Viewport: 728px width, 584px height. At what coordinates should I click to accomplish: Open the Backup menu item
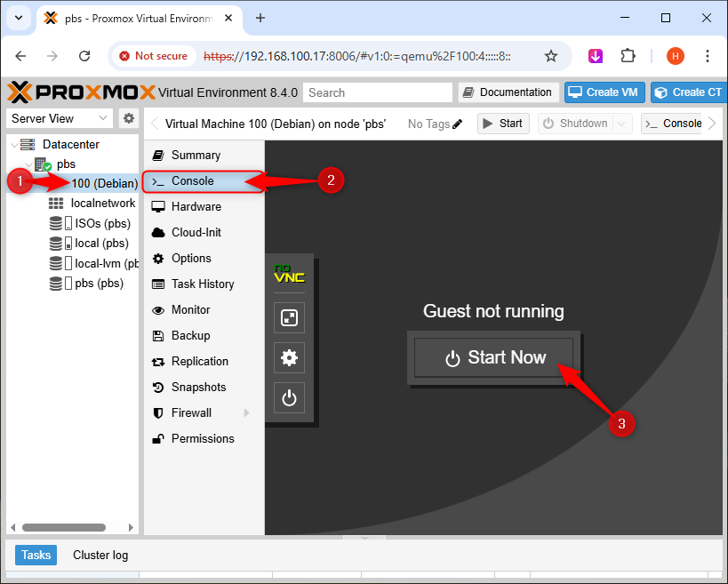pos(204,335)
